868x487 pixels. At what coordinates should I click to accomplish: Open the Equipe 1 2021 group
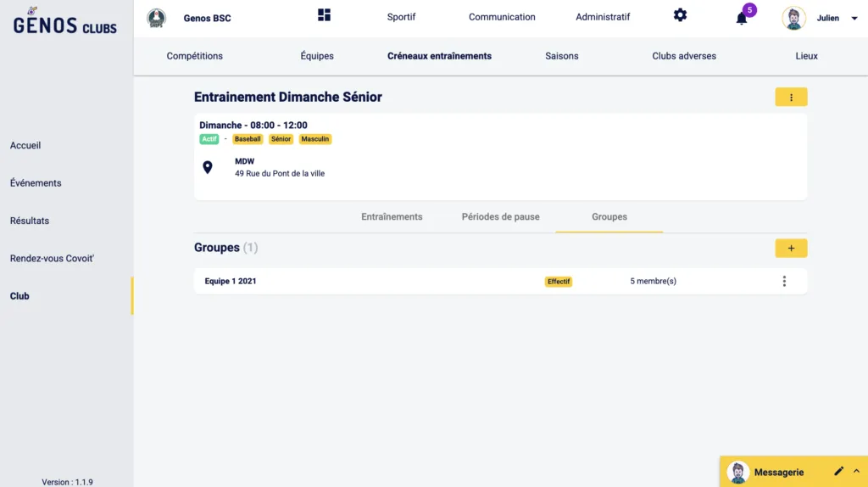tap(231, 281)
